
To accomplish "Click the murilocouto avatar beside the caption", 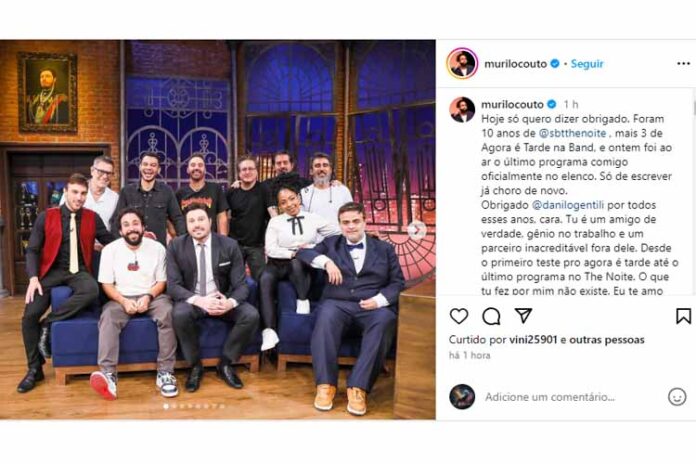I will (x=462, y=109).
